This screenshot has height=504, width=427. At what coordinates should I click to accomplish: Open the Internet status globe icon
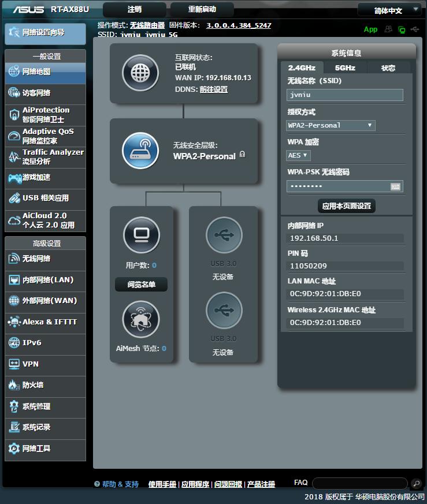click(x=140, y=73)
